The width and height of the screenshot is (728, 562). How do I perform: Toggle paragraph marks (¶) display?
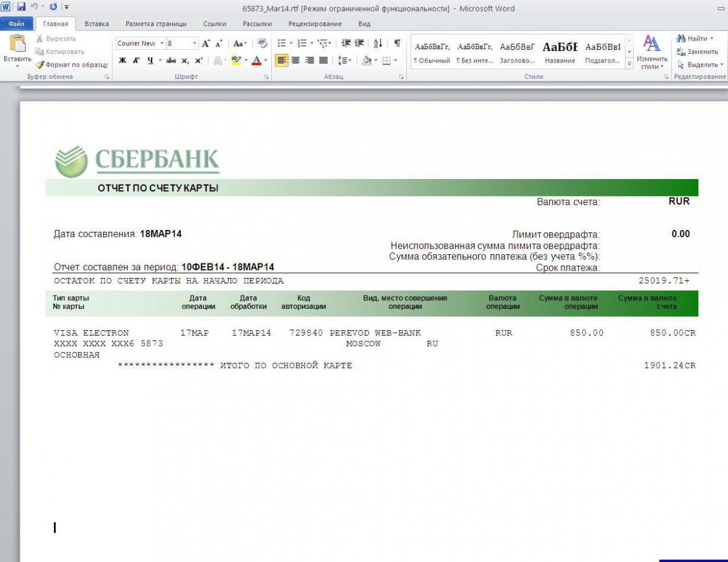coord(397,43)
